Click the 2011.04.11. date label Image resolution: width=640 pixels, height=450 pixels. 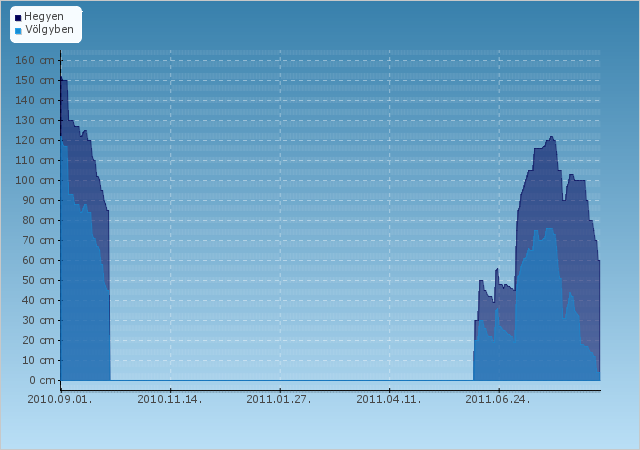pyautogui.click(x=389, y=399)
